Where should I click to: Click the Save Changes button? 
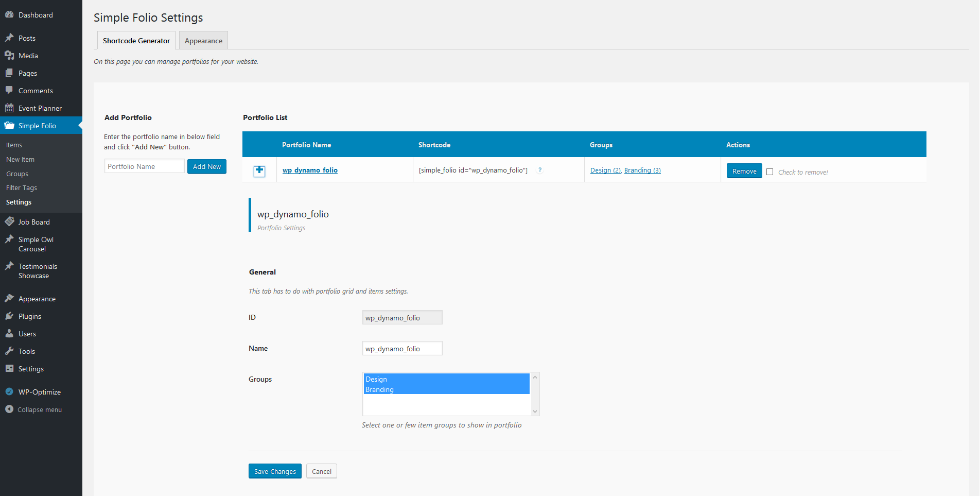point(275,471)
